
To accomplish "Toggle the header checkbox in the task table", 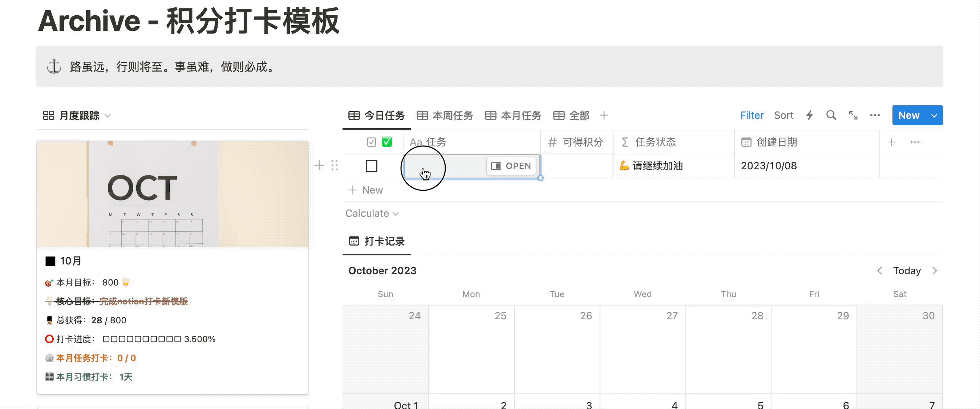I will click(371, 142).
